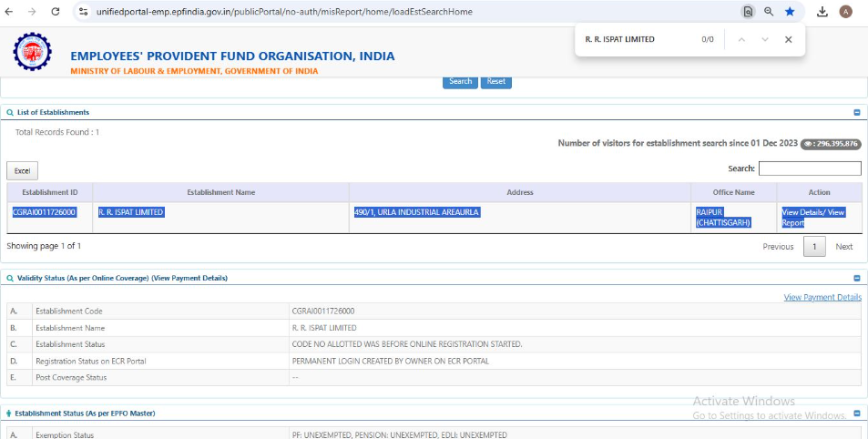Image resolution: width=868 pixels, height=439 pixels.
Task: Click the find bar text R. R. ISPAT LIMITED
Action: click(619, 39)
